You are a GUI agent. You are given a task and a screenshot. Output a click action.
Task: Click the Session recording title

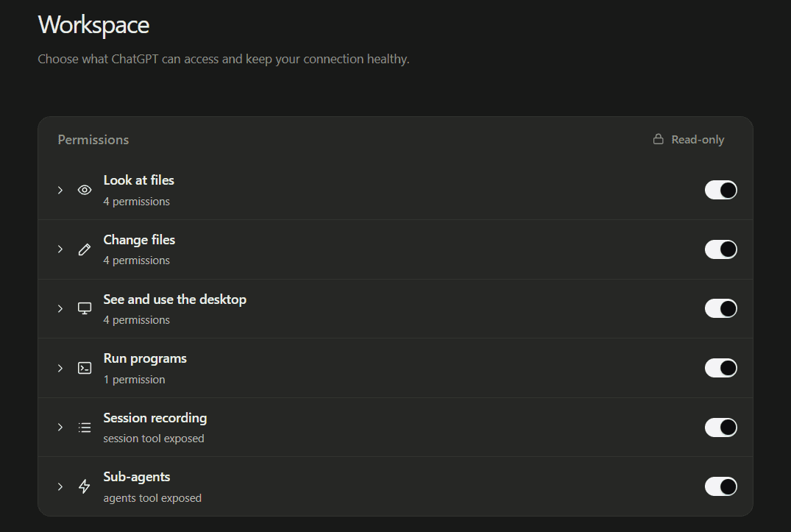pos(155,418)
